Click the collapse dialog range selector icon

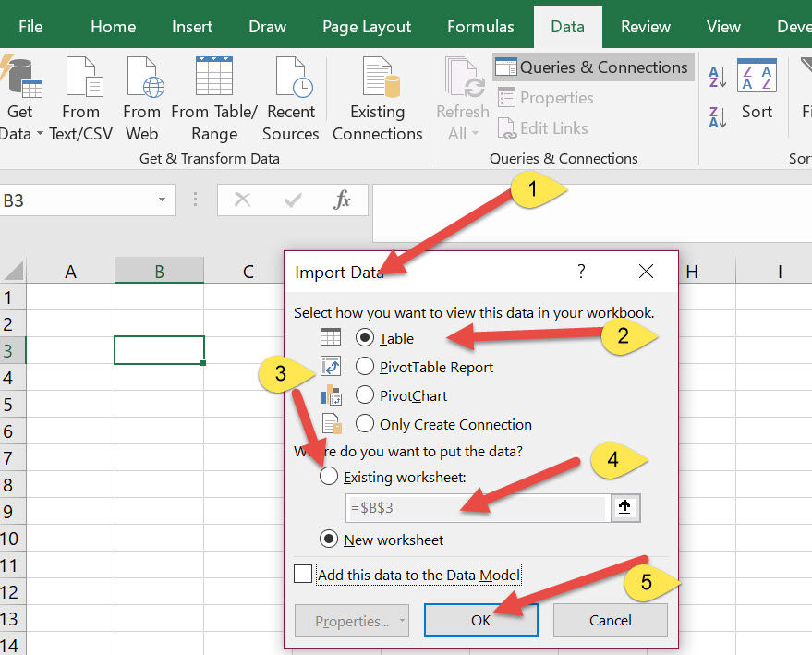tap(624, 508)
